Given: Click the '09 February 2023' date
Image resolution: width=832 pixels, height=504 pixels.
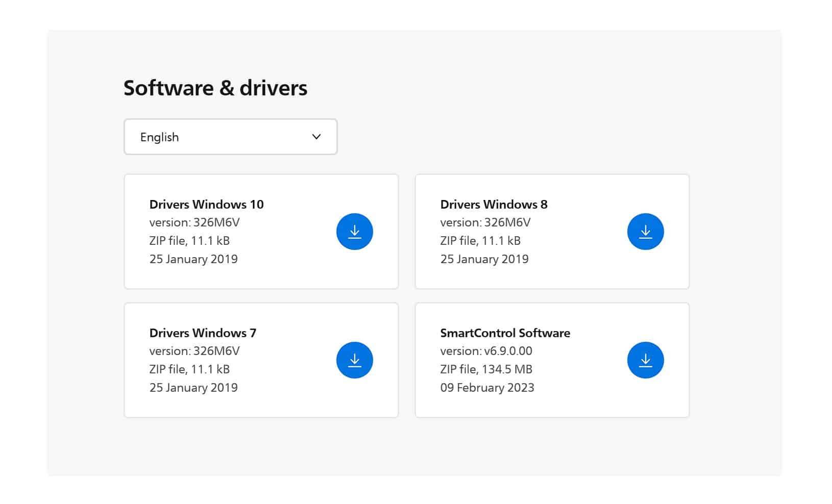Looking at the screenshot, I should click(x=487, y=388).
